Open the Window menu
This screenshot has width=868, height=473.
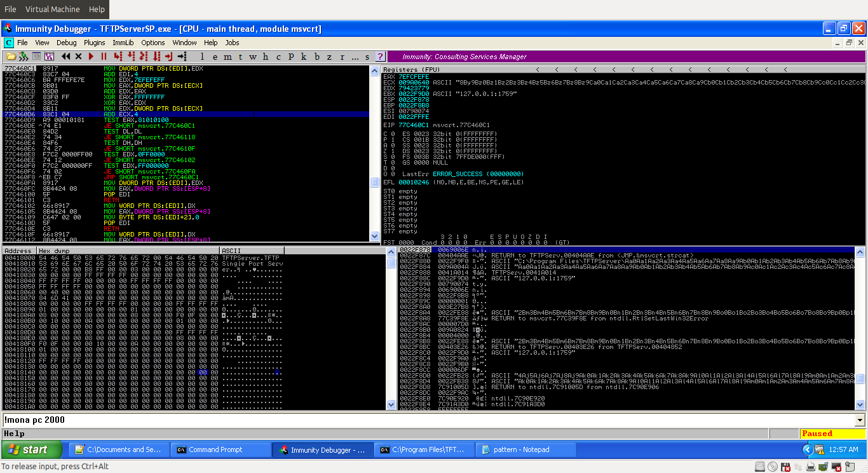click(185, 43)
